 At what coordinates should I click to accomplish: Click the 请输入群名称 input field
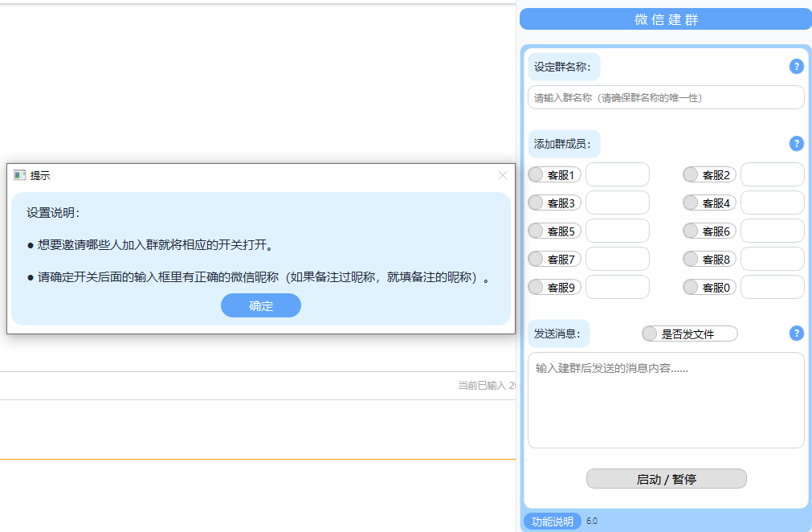click(x=666, y=97)
